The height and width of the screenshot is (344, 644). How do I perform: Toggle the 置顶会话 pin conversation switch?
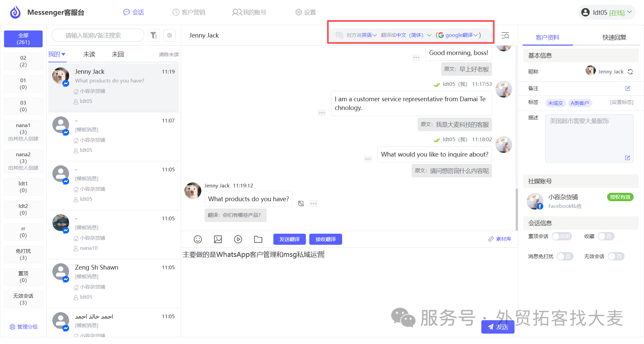tap(561, 236)
